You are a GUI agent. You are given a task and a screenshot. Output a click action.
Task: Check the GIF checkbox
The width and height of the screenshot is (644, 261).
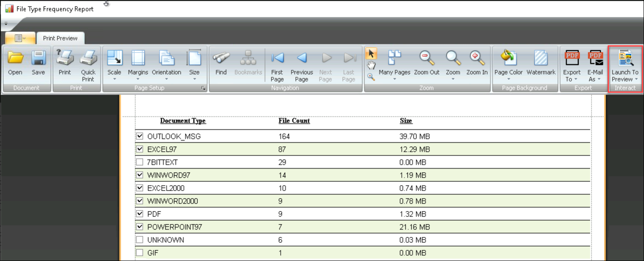click(140, 252)
